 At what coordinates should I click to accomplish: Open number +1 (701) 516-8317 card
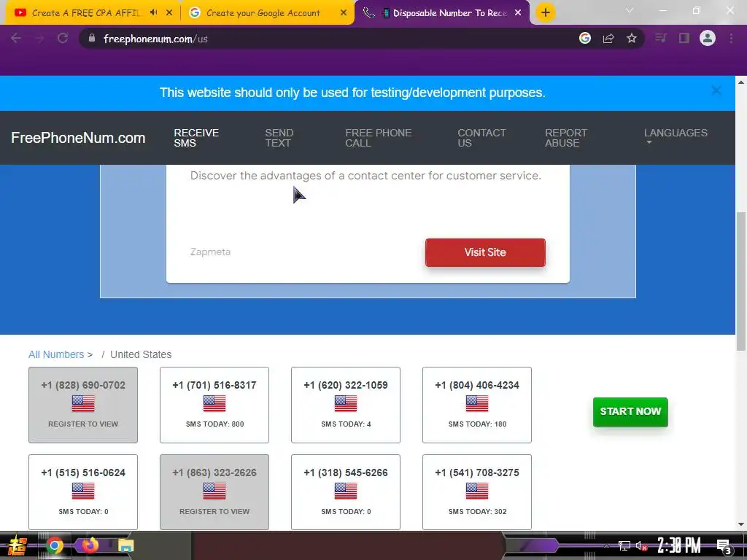pyautogui.click(x=214, y=405)
